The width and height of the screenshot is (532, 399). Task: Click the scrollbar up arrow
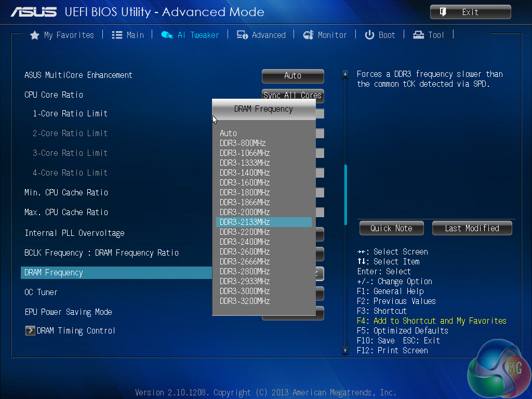point(345,74)
